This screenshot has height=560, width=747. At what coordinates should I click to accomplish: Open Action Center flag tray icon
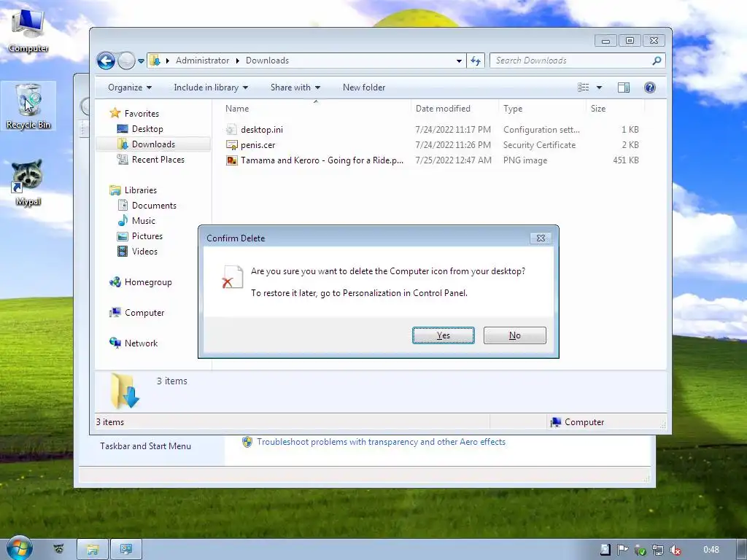pos(622,550)
